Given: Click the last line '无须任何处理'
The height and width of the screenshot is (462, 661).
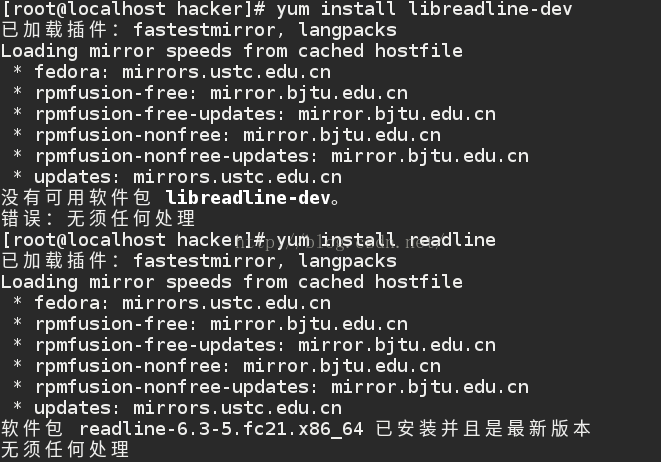Looking at the screenshot, I should tap(65, 449).
